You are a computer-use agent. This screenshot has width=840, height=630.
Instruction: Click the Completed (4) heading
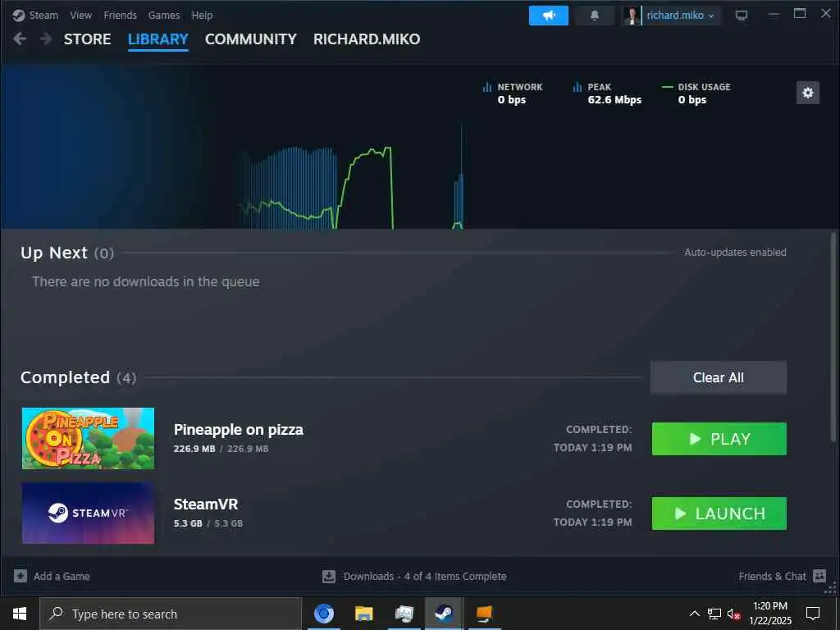coord(78,377)
